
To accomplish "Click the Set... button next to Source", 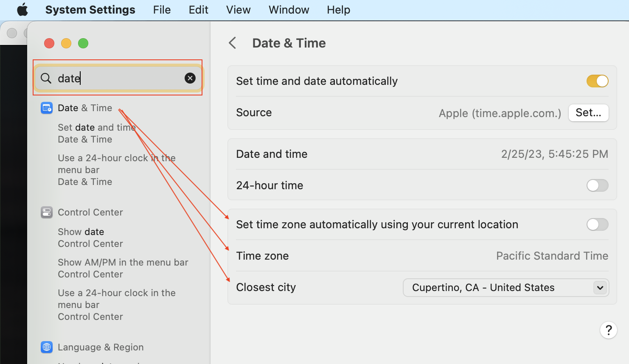I will click(588, 112).
